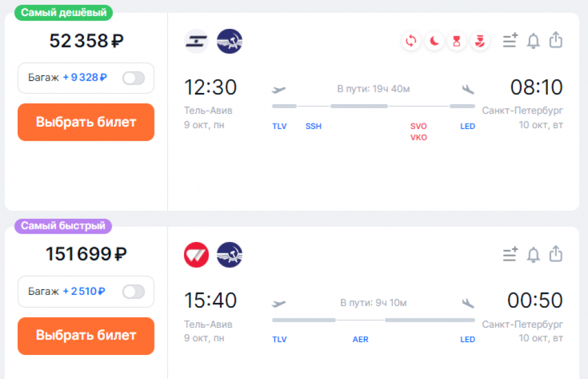Add cheapest ticket to comparison list
Screen dimensions: 588x379
(x=510, y=40)
